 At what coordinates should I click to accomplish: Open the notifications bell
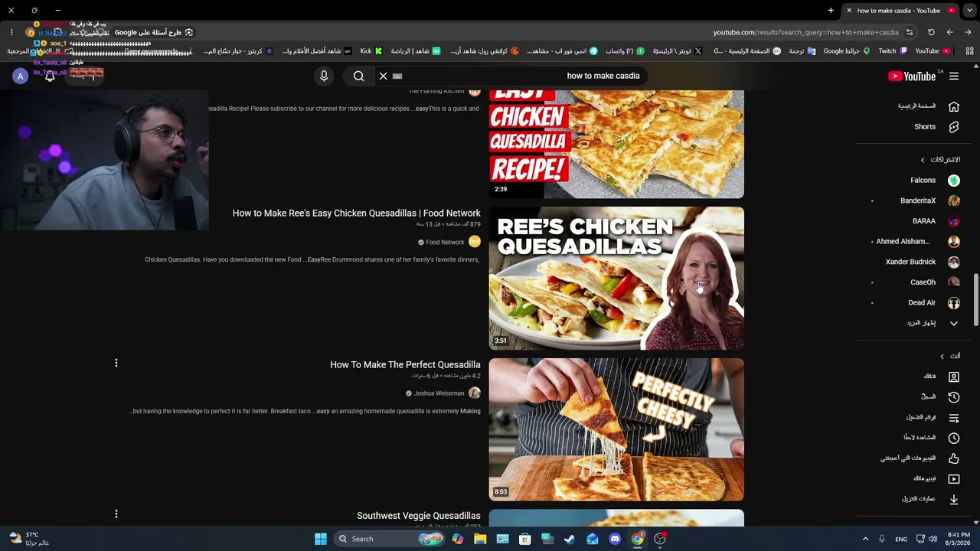pyautogui.click(x=50, y=76)
